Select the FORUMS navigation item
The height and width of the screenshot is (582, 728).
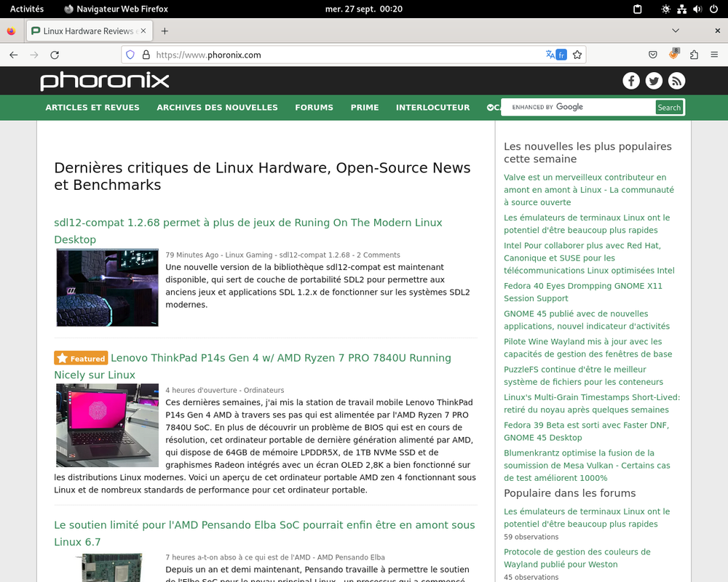pos(314,107)
